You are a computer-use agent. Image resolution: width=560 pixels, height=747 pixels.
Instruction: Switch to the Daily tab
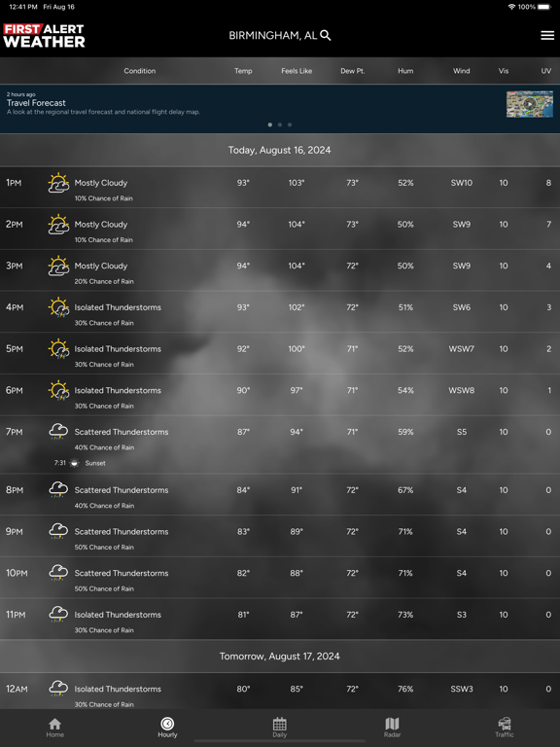click(x=280, y=728)
